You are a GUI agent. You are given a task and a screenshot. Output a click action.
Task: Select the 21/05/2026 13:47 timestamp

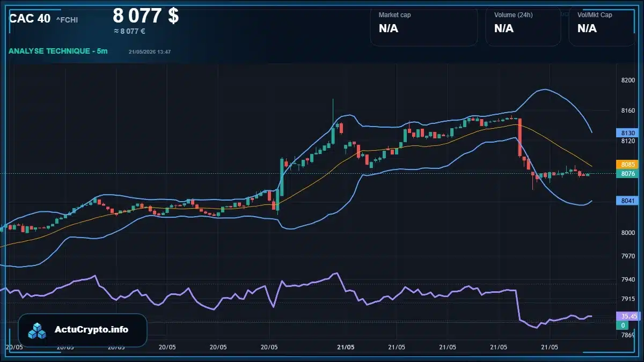150,51
